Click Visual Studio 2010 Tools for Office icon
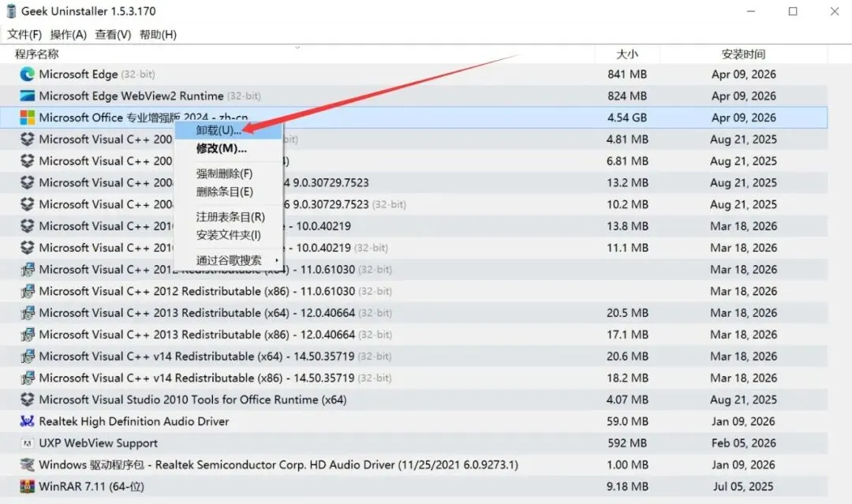The image size is (852, 504). tap(27, 400)
